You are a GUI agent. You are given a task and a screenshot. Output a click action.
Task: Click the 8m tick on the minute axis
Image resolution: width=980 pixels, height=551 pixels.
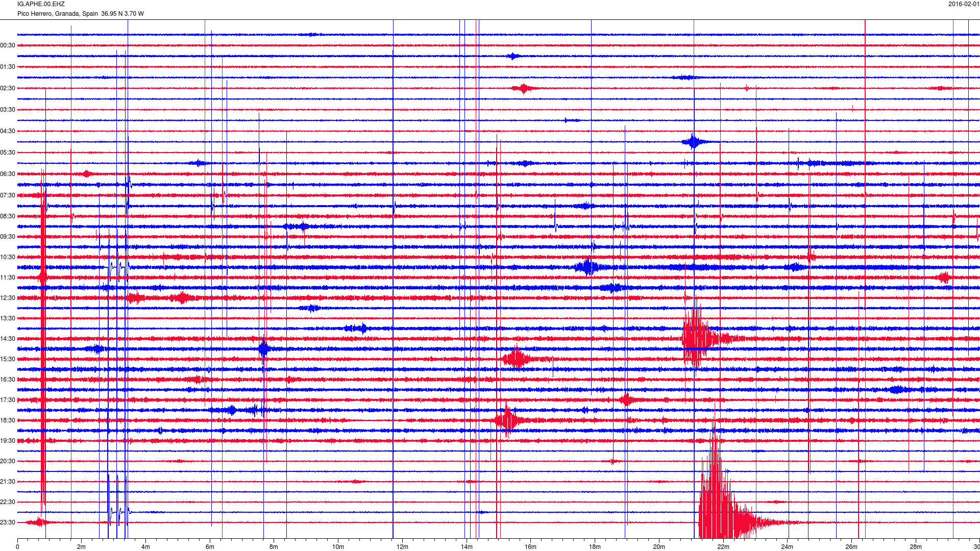[x=274, y=547]
